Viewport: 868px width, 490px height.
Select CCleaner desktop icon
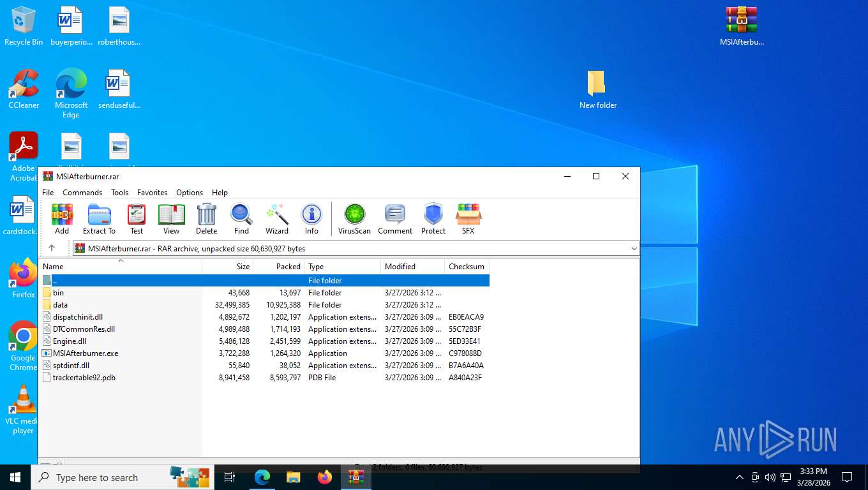[24, 89]
